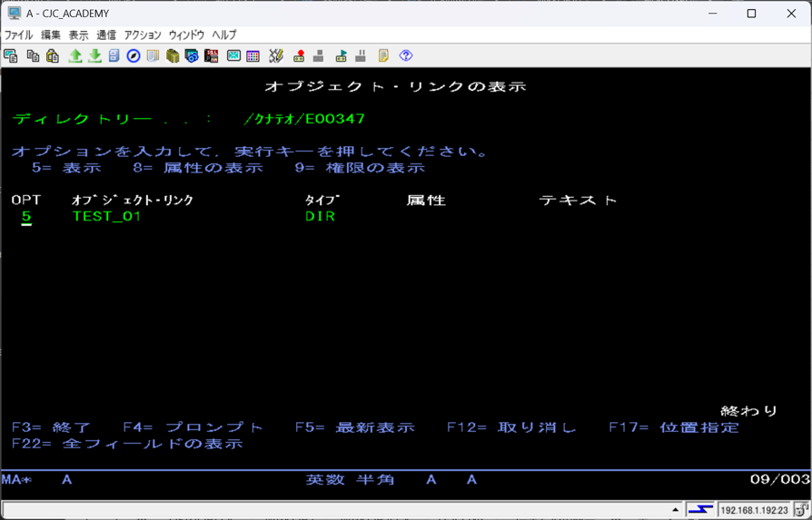Image resolution: width=812 pixels, height=520 pixels.
Task: Click the red dot record macro icon
Action: (299, 56)
